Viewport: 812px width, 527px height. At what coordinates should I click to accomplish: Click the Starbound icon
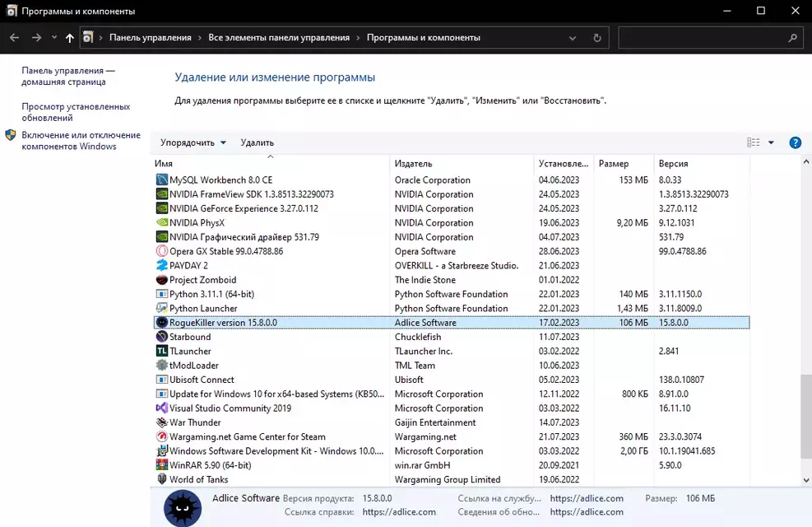pos(161,337)
